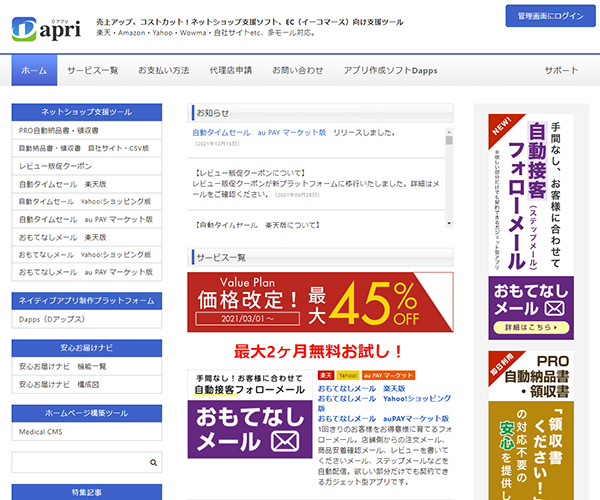
Task: Open お問い合わせ menu item
Action: pyautogui.click(x=297, y=70)
